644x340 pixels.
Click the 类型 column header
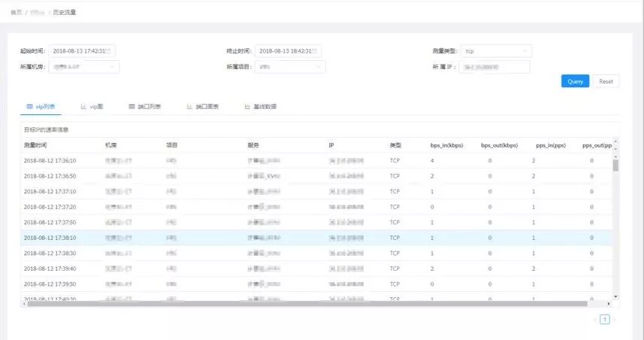tap(395, 145)
